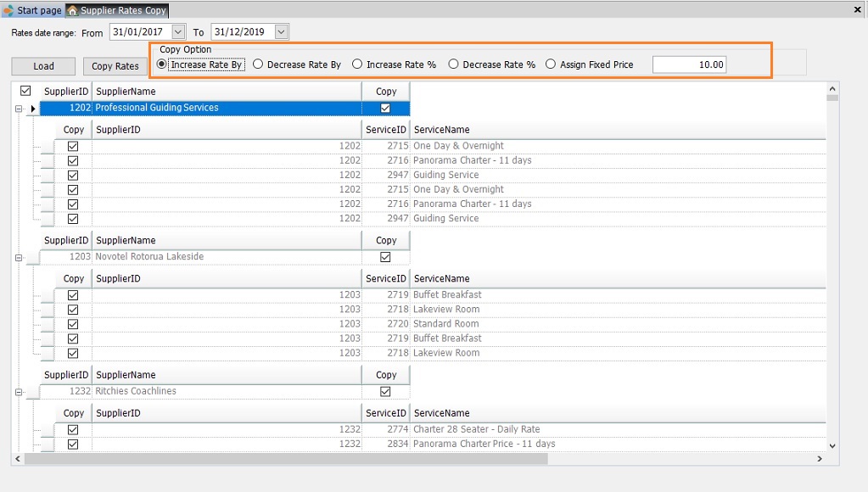Choose Assign Fixed Price option
868x492 pixels.
(552, 64)
